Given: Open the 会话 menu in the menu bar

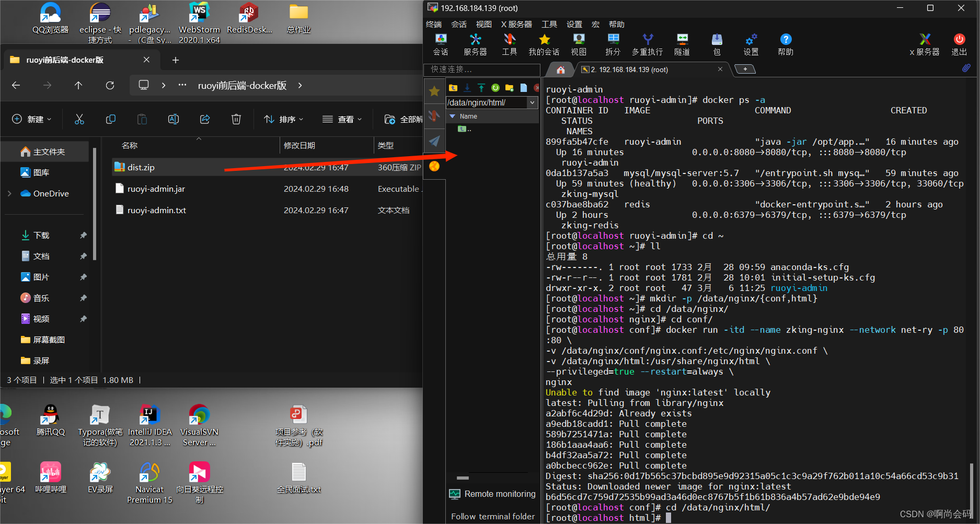Looking at the screenshot, I should click(x=459, y=24).
